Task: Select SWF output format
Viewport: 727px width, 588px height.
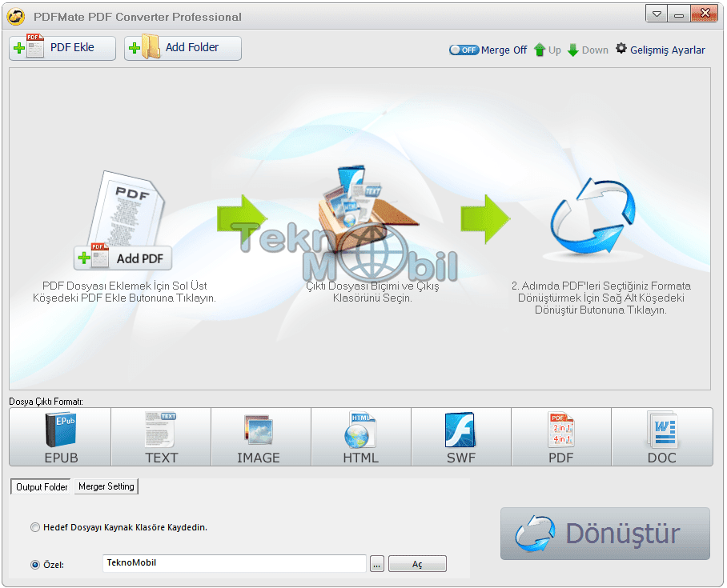Action: [x=461, y=437]
